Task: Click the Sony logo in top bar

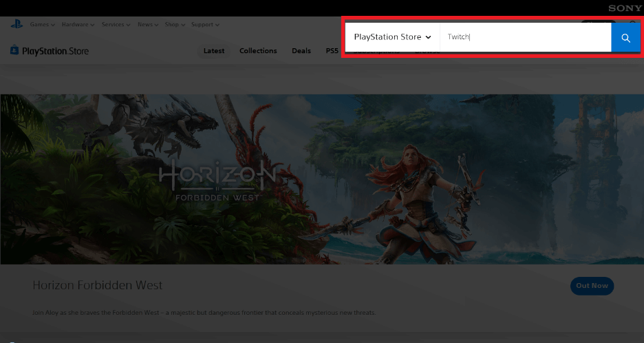Action: (x=624, y=8)
